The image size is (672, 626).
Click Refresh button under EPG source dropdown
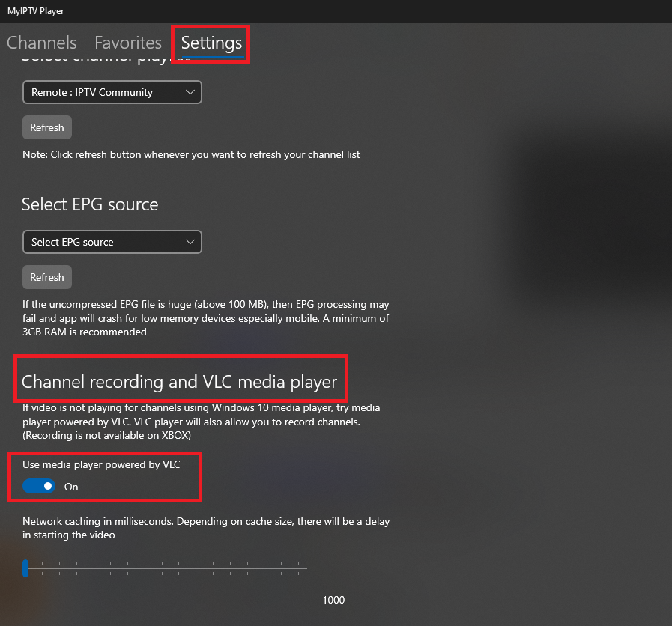tap(47, 277)
